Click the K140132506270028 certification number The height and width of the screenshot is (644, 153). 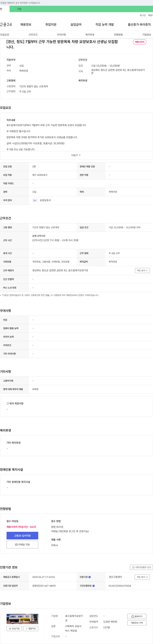tap(120, 586)
